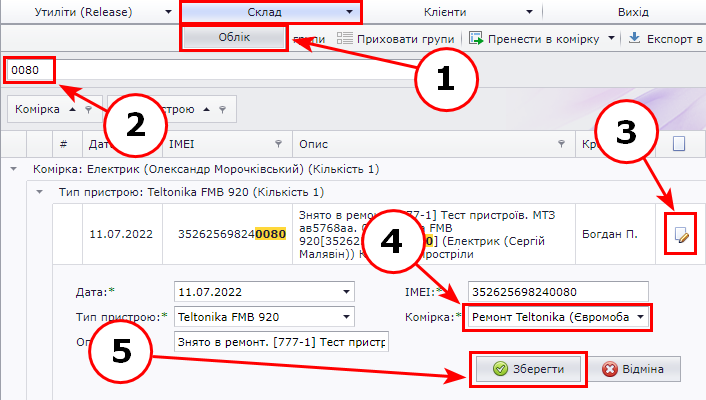Click Пренести в комірку button
Image resolution: width=706 pixels, height=400 pixels.
tap(534, 39)
